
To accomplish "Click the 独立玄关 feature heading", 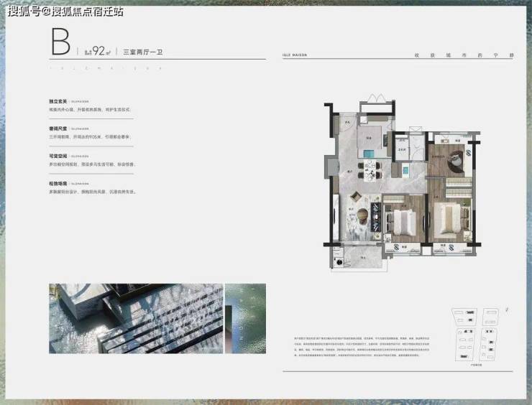I will coord(59,102).
